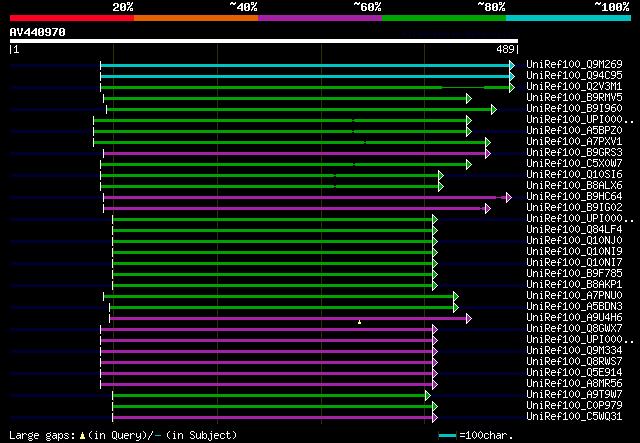The height and width of the screenshot is (443, 640).
Task: Click the query name AV440970
Action: coord(38,32)
